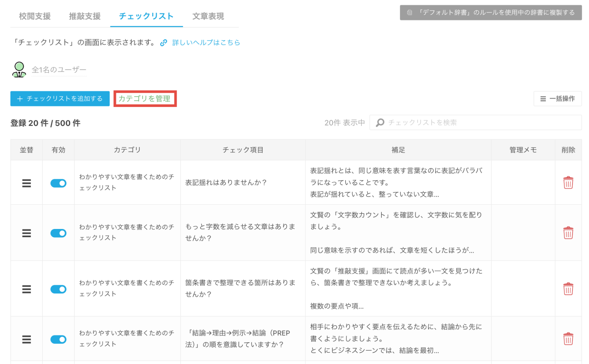Click the 登録 20 件 / 500 件 counter
This screenshot has width=589, height=364.
pyautogui.click(x=45, y=123)
